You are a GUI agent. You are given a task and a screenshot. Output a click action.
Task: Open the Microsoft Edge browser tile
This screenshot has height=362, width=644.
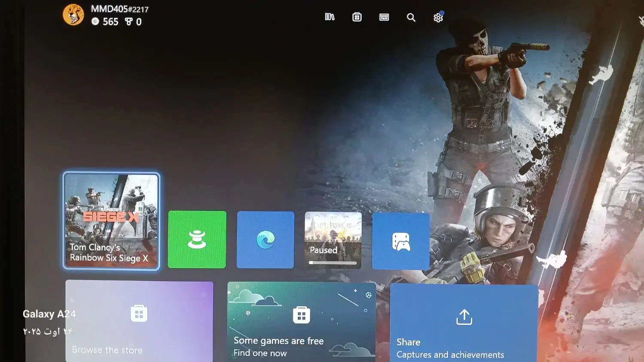pos(265,240)
